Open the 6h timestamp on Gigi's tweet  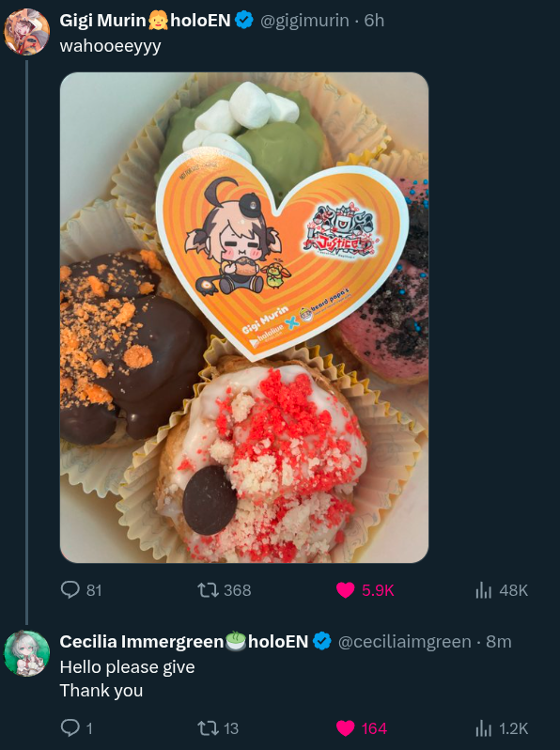pyautogui.click(x=374, y=21)
